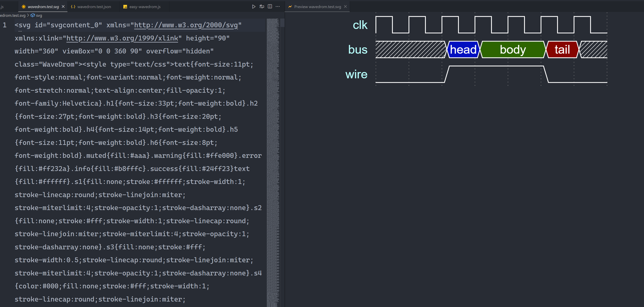Split the editor to the right
This screenshot has height=307, width=644.
270,6
